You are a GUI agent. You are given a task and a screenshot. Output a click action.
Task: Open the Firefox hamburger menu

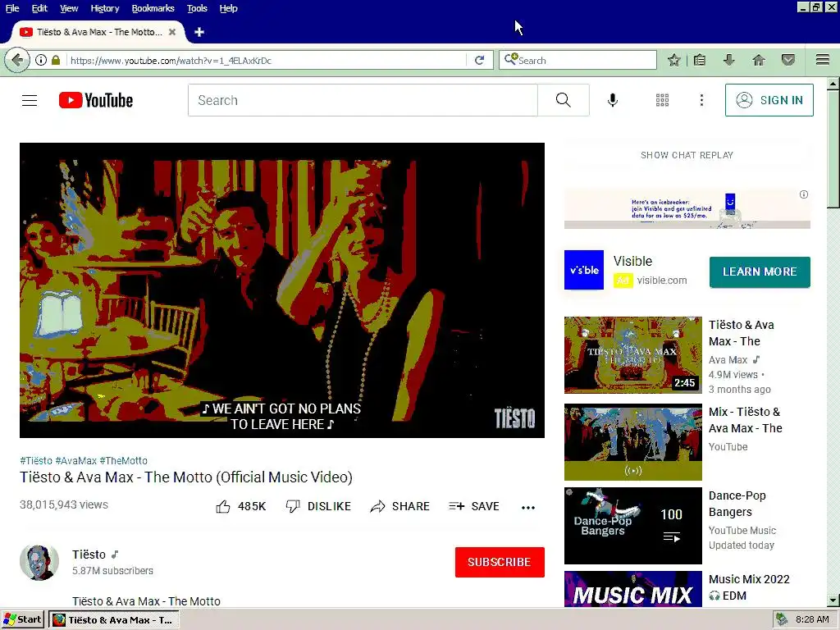click(x=823, y=59)
